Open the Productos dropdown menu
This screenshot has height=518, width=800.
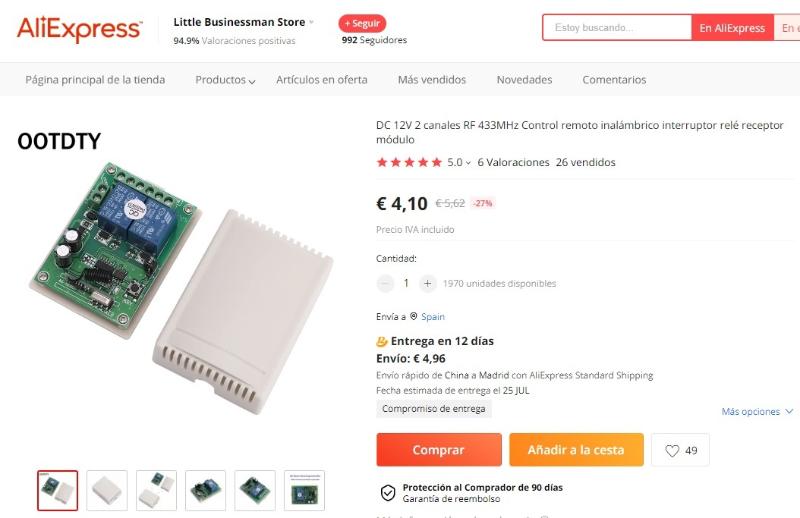[225, 80]
